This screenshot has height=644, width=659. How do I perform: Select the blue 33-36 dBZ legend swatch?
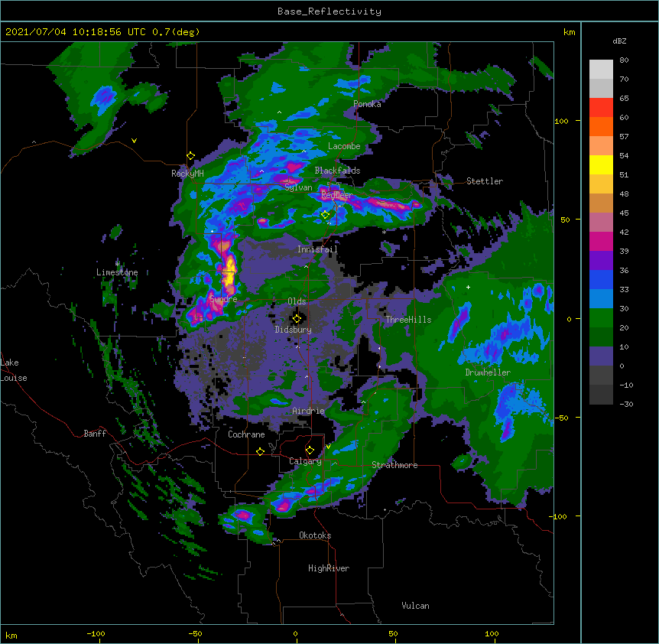[x=601, y=279]
